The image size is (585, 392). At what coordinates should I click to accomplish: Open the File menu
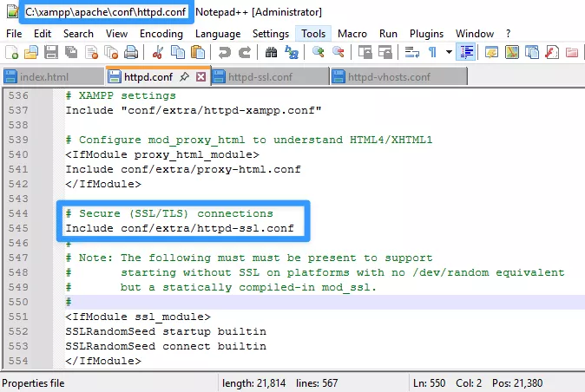click(x=14, y=34)
